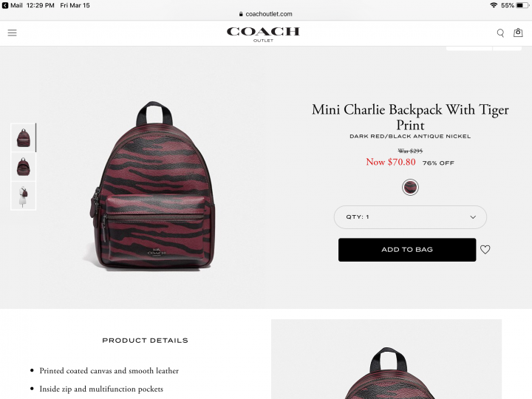Click the Coach Outlet logo
This screenshot has height=399, width=532.
point(263,34)
